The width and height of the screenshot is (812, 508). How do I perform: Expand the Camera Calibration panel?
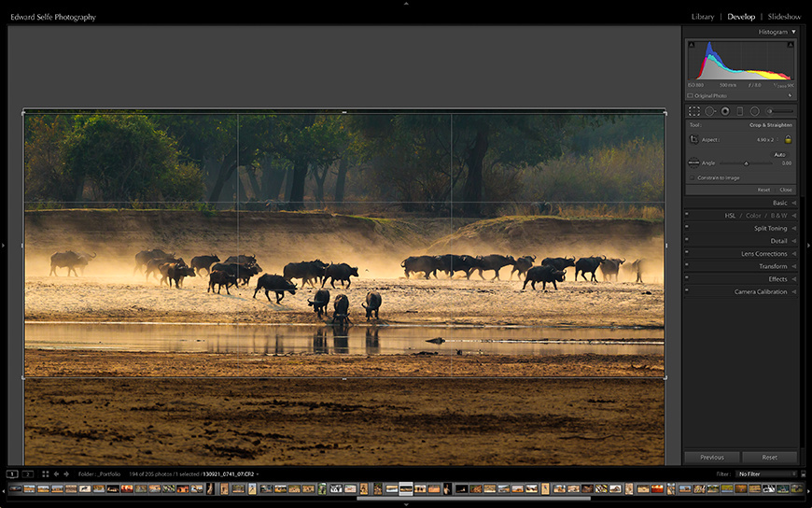794,292
